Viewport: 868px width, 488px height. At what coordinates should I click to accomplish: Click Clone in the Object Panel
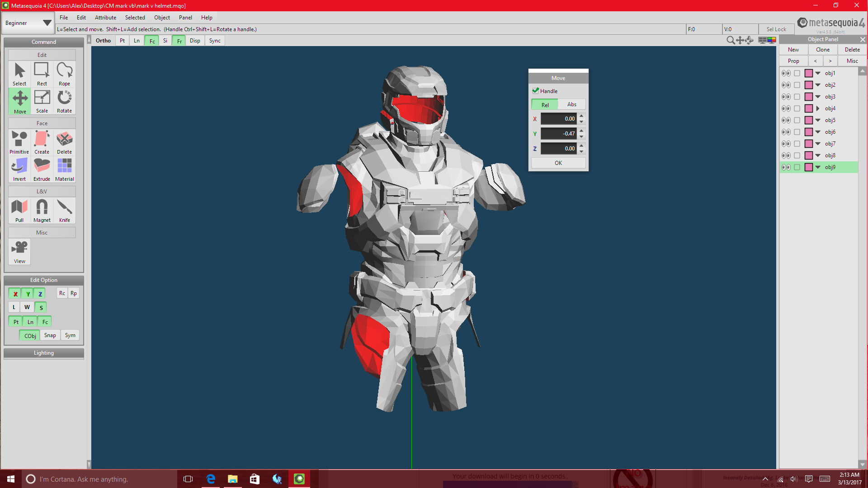823,50
